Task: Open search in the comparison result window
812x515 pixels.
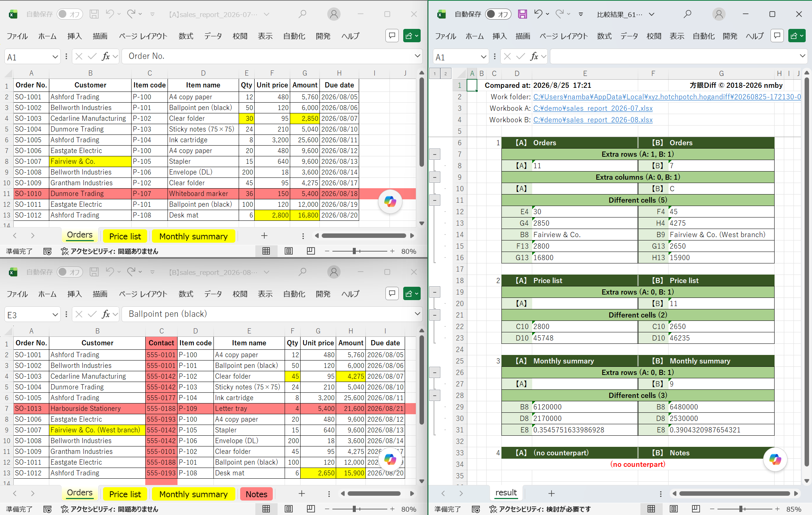Action: click(687, 14)
